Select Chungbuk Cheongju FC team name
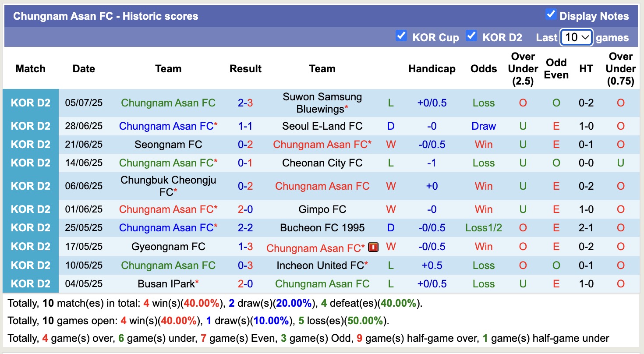This screenshot has height=354, width=644. (x=168, y=185)
